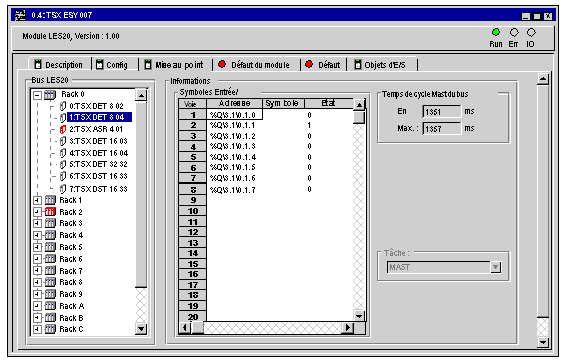Click down arrow of bus tree scrollbar

[141, 329]
